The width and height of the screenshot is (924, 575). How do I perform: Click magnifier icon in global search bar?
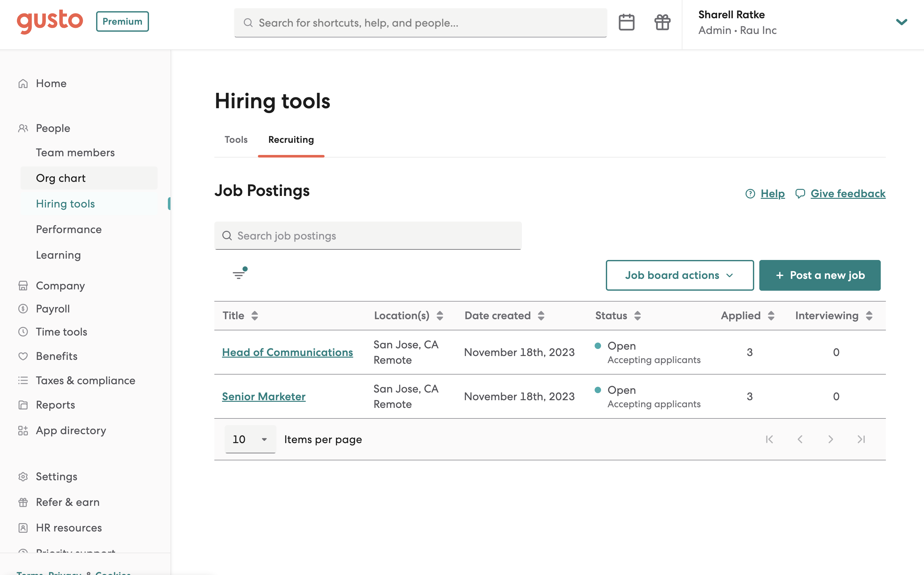[x=248, y=23]
